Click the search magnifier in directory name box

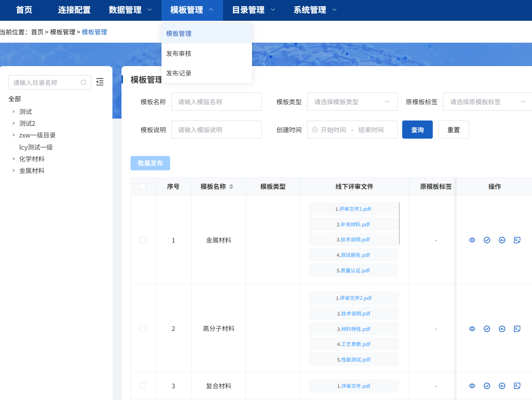[x=83, y=83]
